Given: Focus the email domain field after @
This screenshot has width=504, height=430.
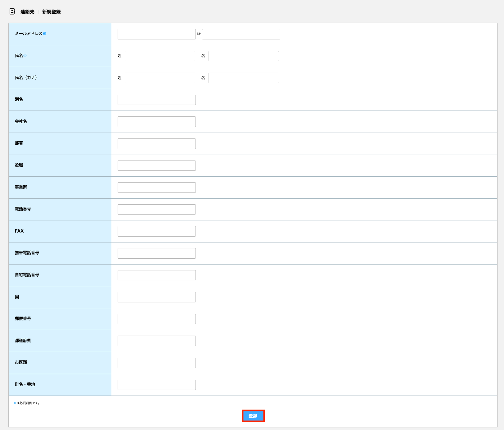Looking at the screenshot, I should click(x=241, y=34).
